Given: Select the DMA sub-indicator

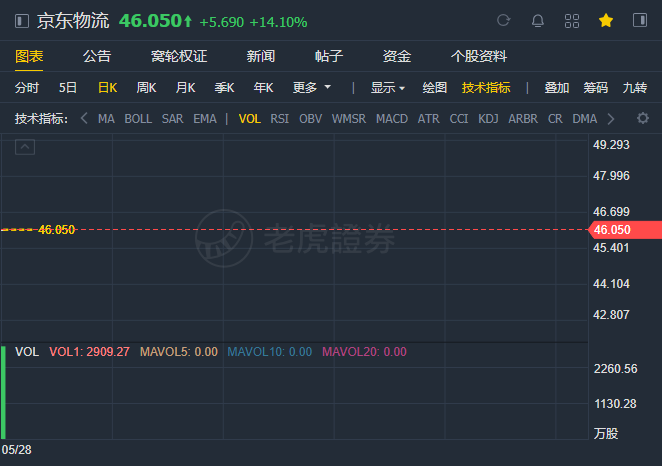Looking at the screenshot, I should 585,119.
